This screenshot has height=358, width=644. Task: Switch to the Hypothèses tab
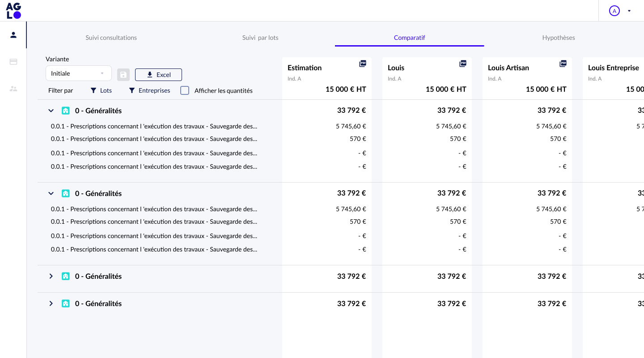click(559, 38)
